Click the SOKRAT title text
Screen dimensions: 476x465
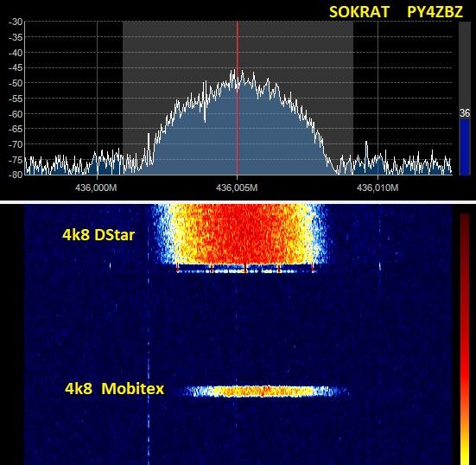click(359, 12)
